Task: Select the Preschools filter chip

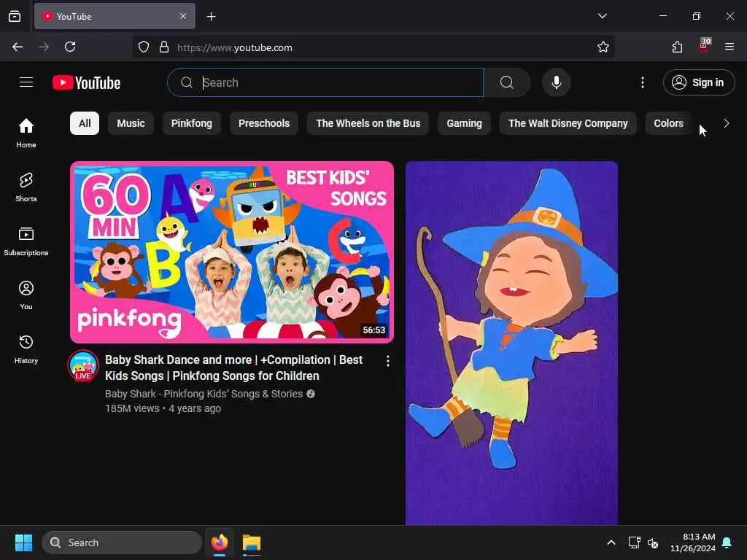Action: point(264,123)
